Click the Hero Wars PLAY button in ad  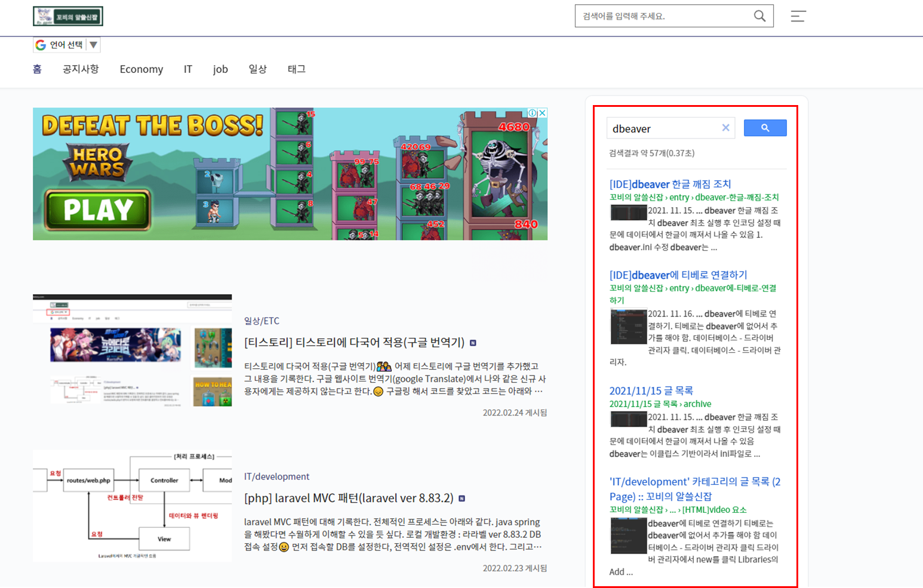click(x=98, y=210)
